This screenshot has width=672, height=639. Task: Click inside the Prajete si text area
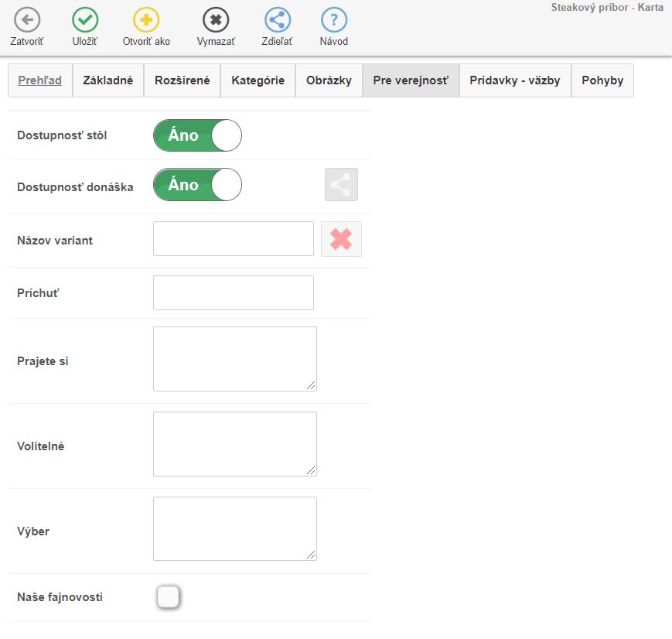coord(234,359)
